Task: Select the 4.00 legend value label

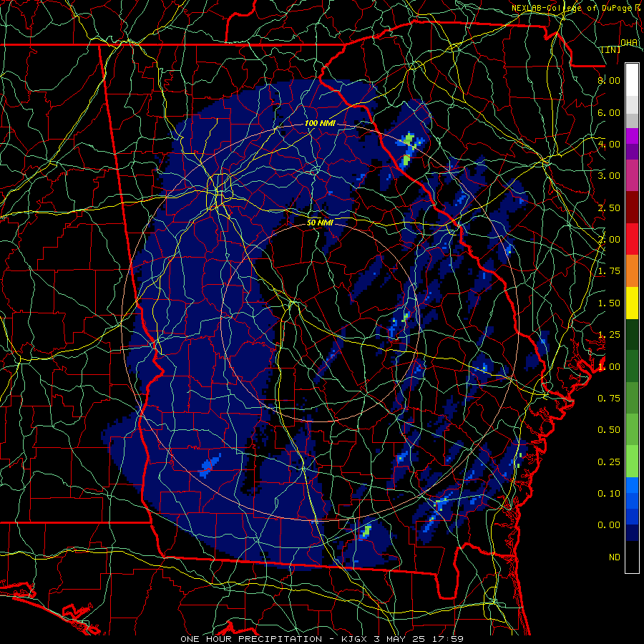Action: (x=609, y=144)
